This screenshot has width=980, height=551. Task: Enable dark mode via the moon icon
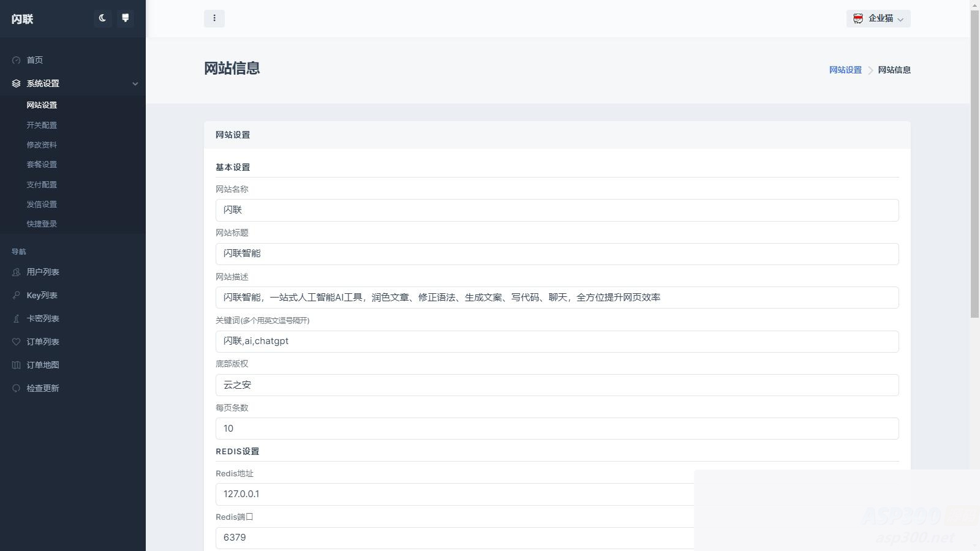click(102, 18)
